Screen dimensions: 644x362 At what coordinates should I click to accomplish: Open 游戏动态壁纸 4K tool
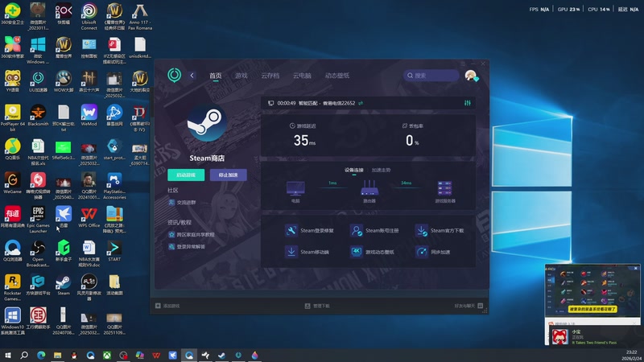pos(372,252)
